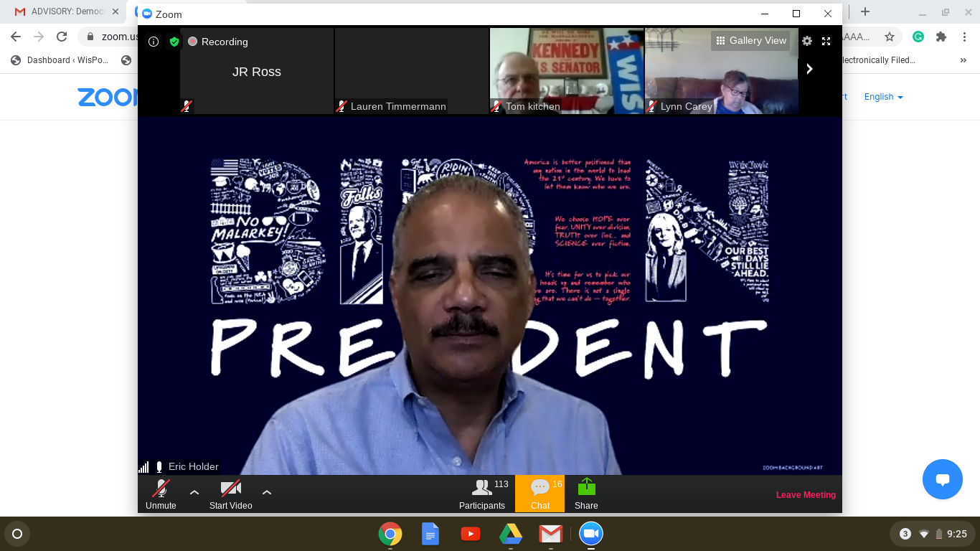Click Zoom logo on web page

(108, 97)
